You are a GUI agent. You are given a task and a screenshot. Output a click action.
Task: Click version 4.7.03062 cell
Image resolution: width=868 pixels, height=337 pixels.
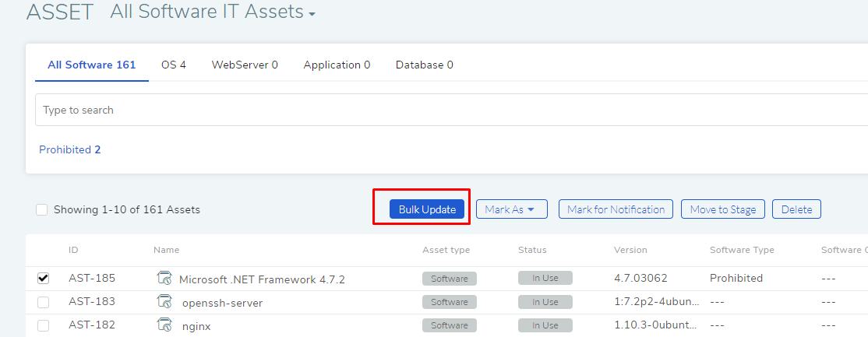tap(640, 278)
